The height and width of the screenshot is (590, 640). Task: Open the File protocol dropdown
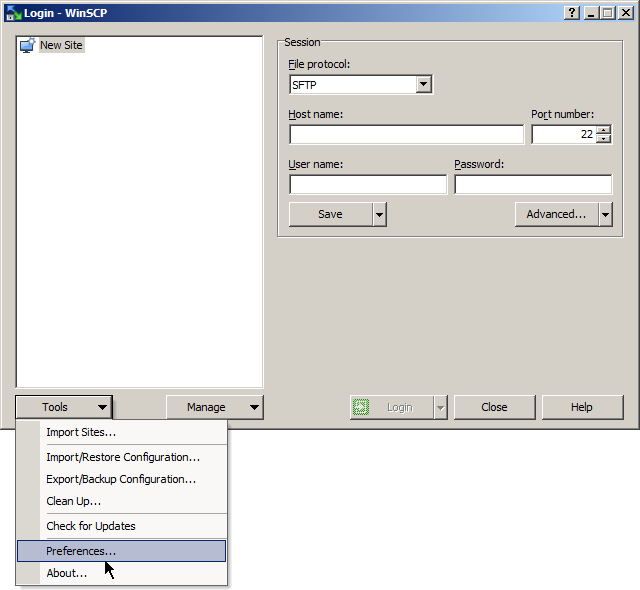[424, 85]
